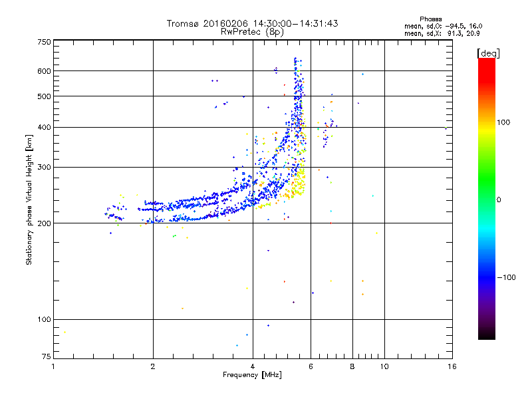
Task: Click the x-axis tick label '4'
Action: 253,366
